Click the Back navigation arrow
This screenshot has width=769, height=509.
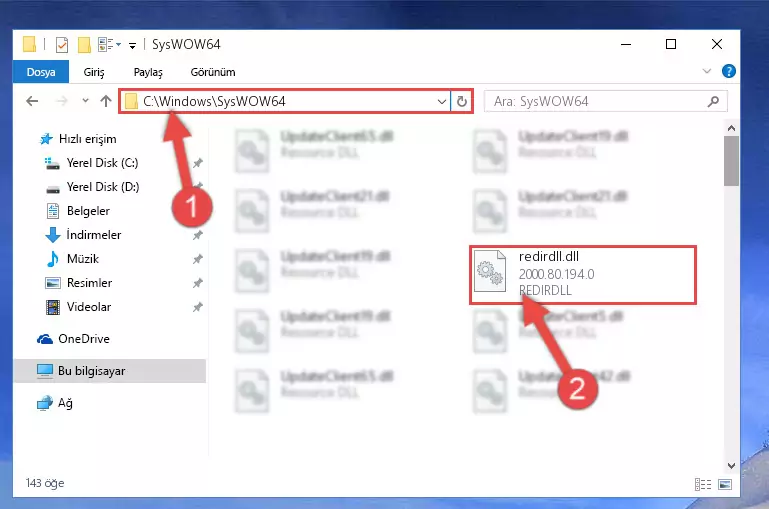click(32, 101)
